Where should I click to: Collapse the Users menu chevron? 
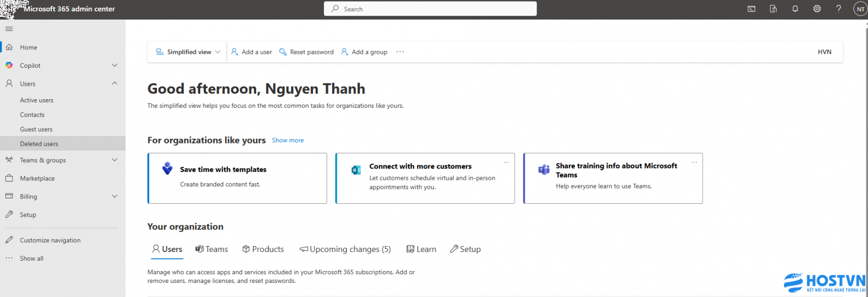(x=114, y=83)
